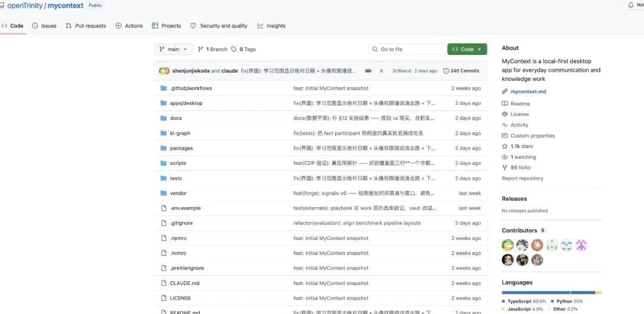Image resolution: width=644 pixels, height=314 pixels.
Task: Switch to the Issues tab
Action: point(44,26)
